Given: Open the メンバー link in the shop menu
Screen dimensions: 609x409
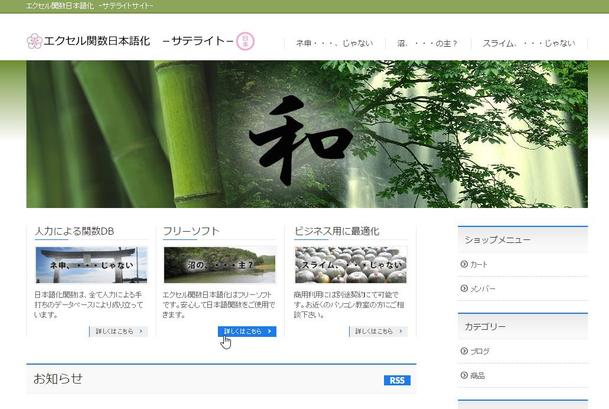Looking at the screenshot, I should coord(483,289).
